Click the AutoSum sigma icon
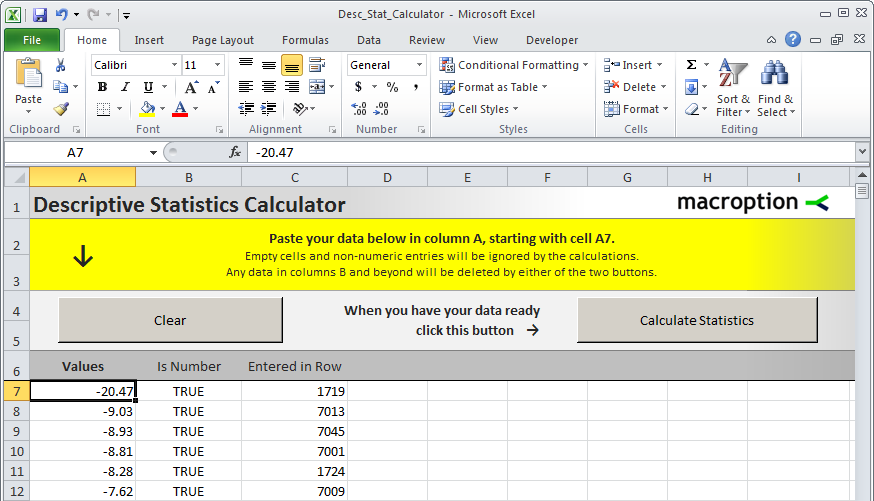The image size is (874, 501). [x=691, y=65]
